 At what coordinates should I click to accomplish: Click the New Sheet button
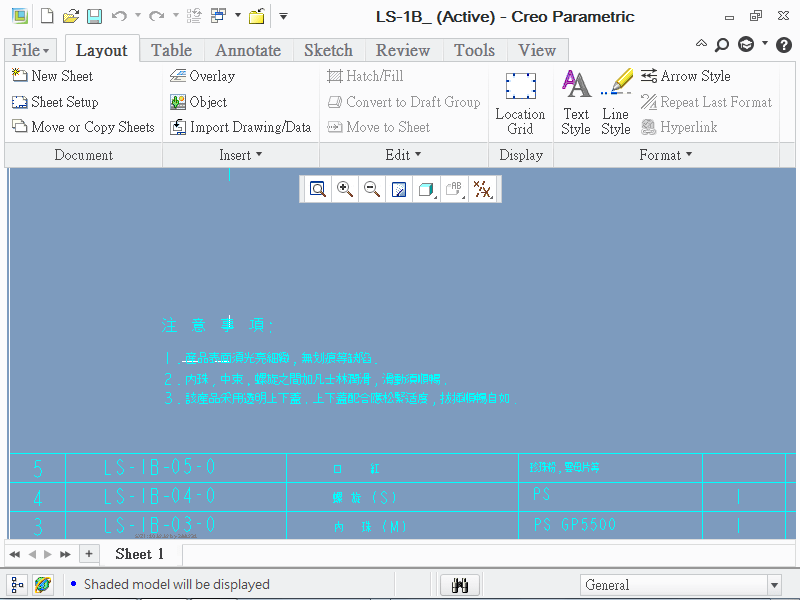[52, 76]
